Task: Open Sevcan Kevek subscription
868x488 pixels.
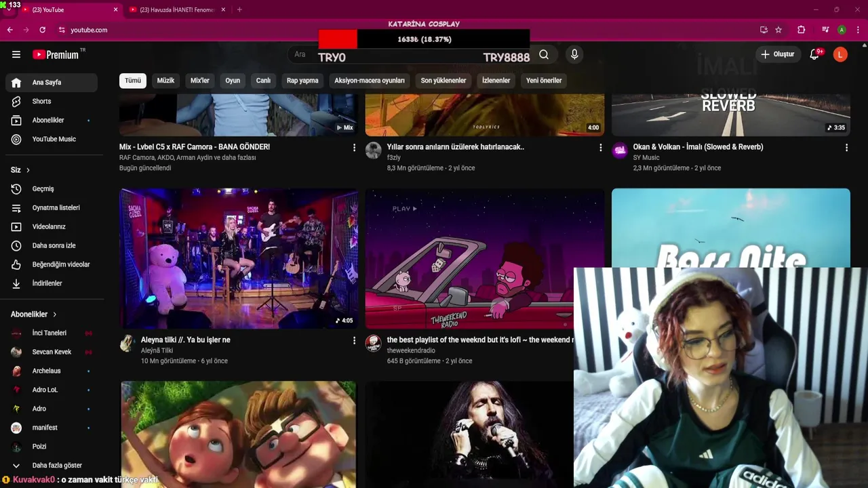Action: (x=52, y=352)
